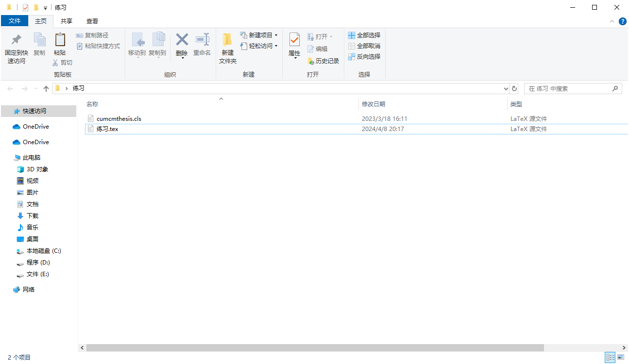Click the 修改日期 column header
Image resolution: width=629 pixels, height=364 pixels.
374,104
